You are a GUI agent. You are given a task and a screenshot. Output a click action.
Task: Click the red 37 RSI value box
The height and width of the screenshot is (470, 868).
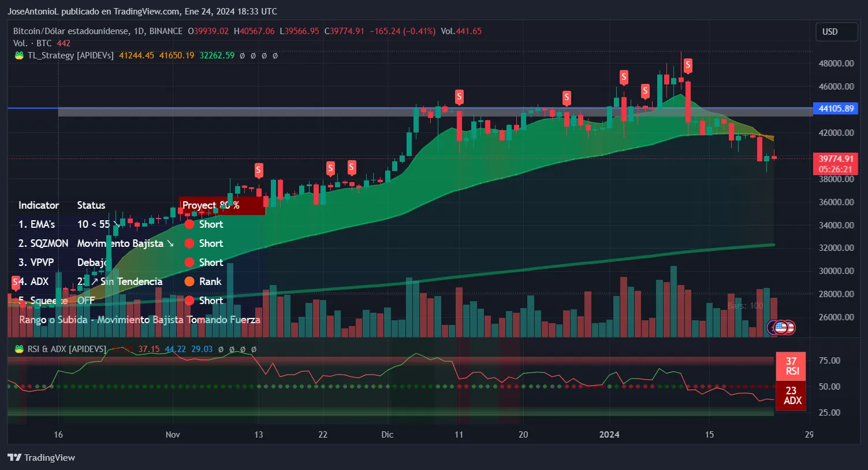pyautogui.click(x=791, y=366)
